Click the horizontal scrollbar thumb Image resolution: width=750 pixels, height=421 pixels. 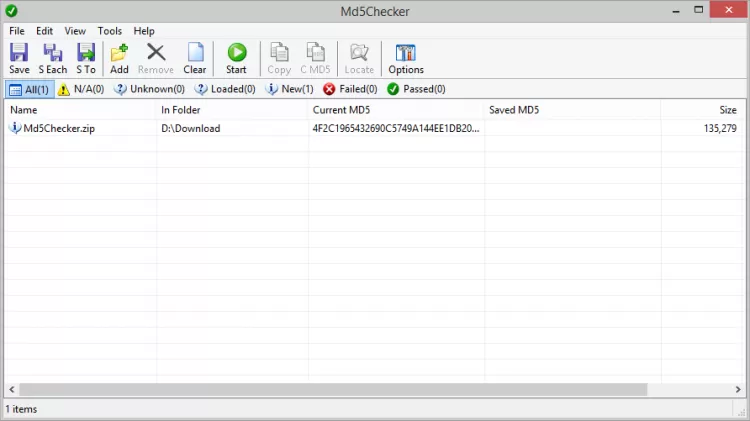tap(333, 389)
